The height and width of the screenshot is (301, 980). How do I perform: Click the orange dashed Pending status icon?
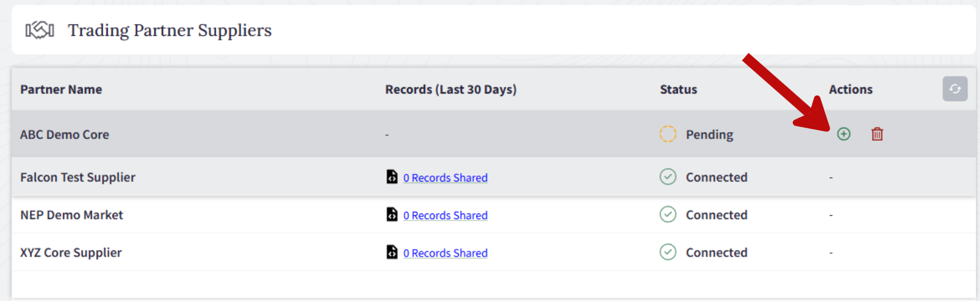668,134
